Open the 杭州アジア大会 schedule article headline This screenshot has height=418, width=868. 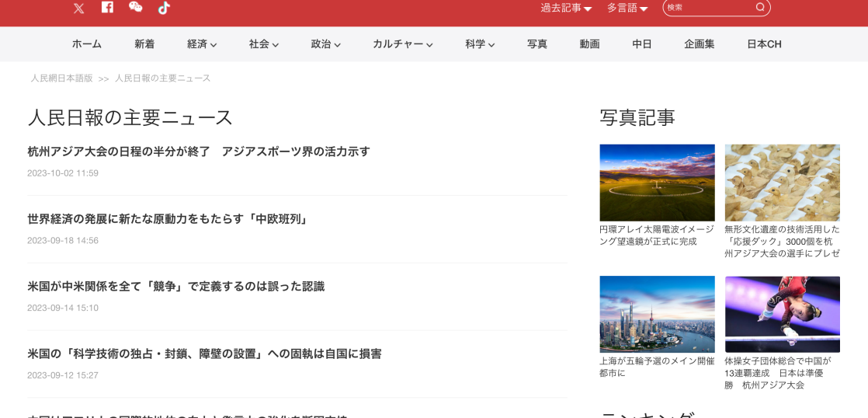(x=199, y=152)
